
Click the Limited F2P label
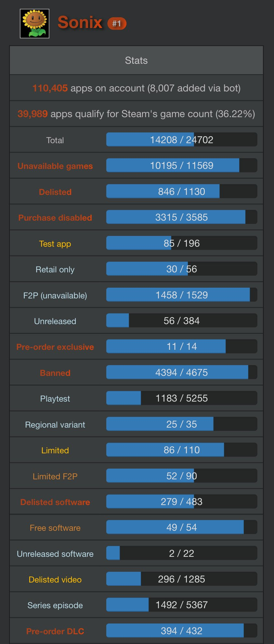click(55, 476)
